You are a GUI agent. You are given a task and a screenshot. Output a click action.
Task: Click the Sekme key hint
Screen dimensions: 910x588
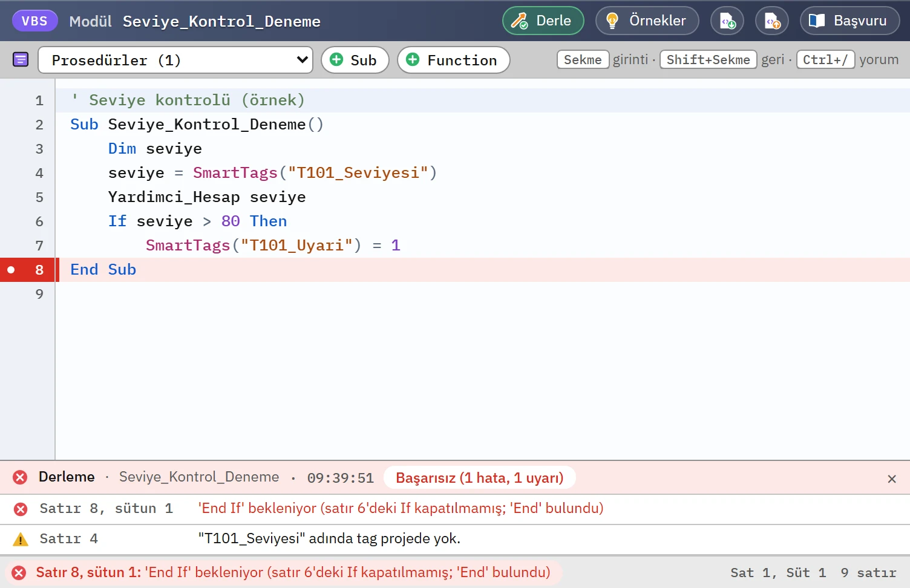pyautogui.click(x=583, y=59)
